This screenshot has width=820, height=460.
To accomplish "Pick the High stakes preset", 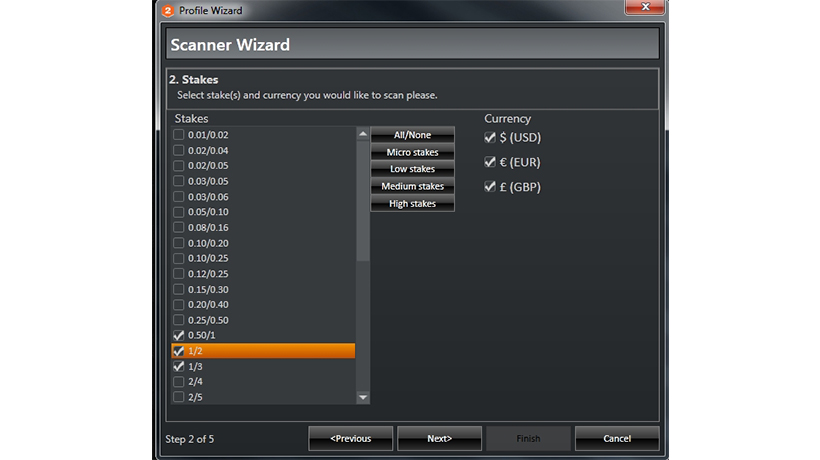I will pos(412,203).
